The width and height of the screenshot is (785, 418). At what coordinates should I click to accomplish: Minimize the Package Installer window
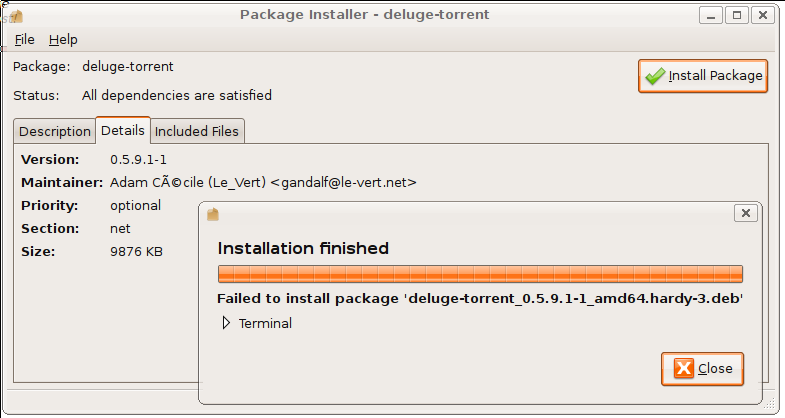(710, 15)
